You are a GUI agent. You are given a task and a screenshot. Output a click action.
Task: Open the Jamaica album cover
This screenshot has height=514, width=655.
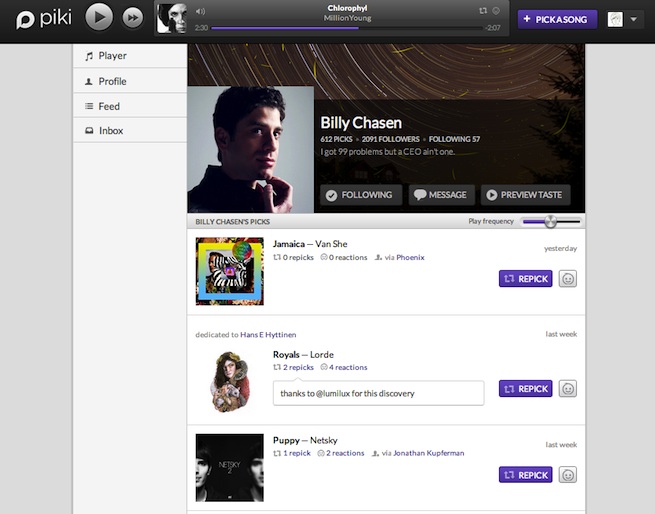point(230,271)
